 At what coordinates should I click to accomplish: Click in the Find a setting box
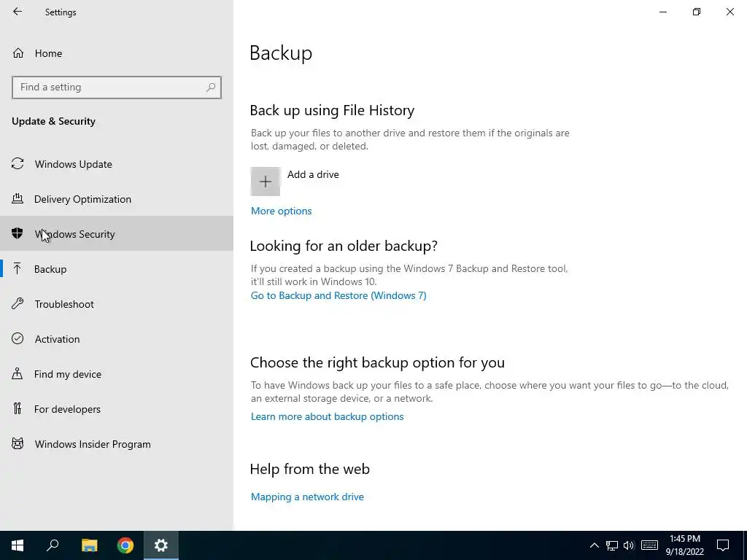[117, 87]
